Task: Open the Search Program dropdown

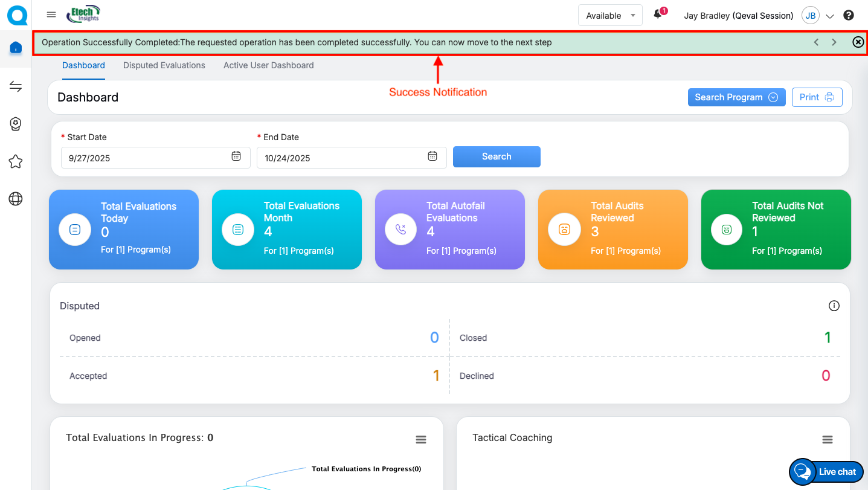Action: pyautogui.click(x=736, y=97)
